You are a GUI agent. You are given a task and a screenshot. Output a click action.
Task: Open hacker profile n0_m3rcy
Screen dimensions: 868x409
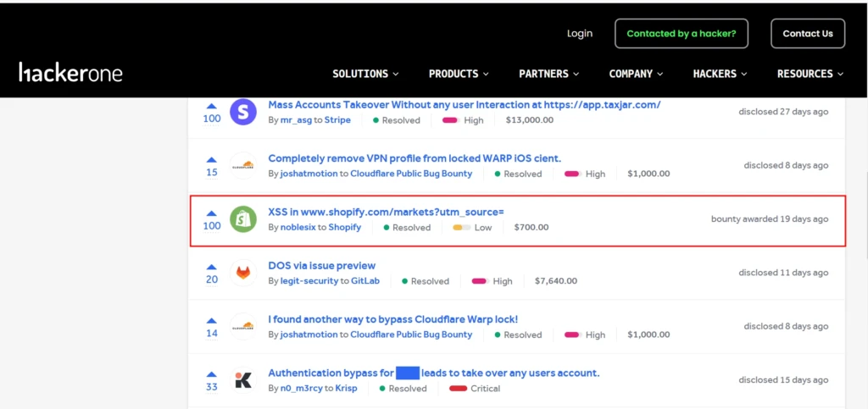(x=301, y=388)
